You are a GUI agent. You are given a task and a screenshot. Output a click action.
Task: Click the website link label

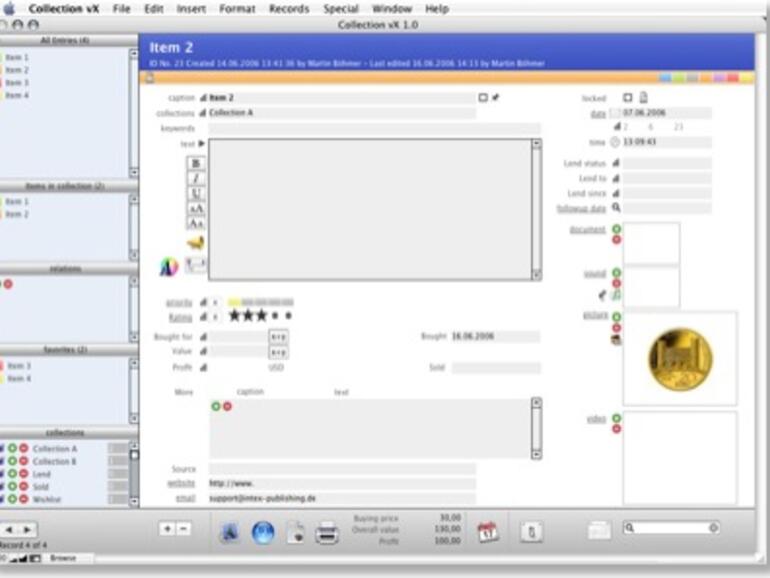(181, 484)
